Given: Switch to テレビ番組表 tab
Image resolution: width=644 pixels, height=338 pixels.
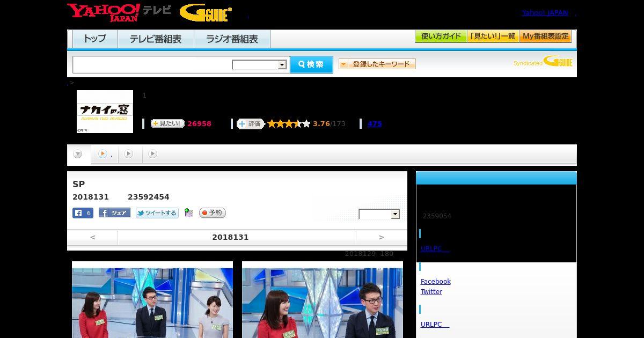Looking at the screenshot, I should pyautogui.click(x=156, y=39).
